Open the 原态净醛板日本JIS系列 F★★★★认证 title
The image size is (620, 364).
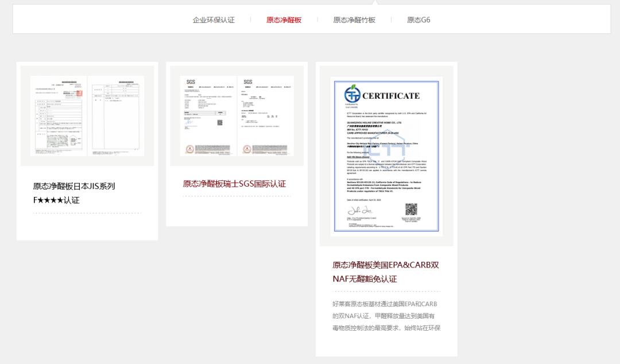[x=74, y=193]
